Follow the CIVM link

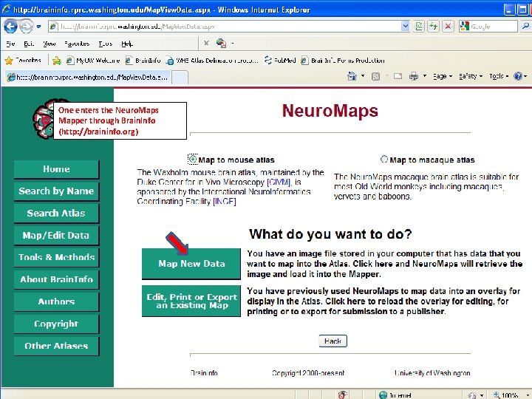(279, 183)
